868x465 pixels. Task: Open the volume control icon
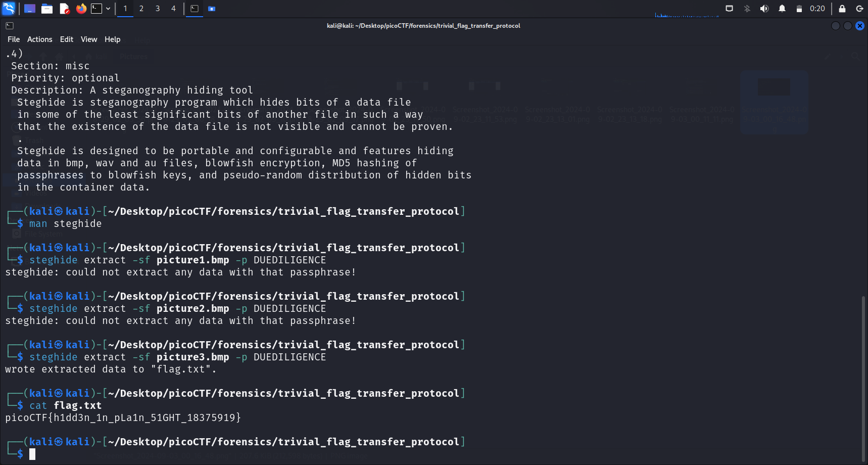(x=764, y=9)
